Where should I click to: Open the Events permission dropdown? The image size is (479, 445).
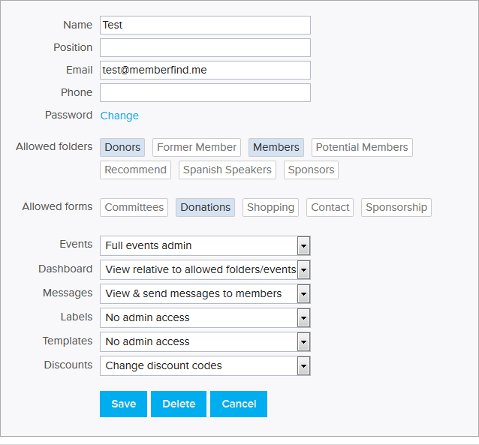click(x=205, y=246)
